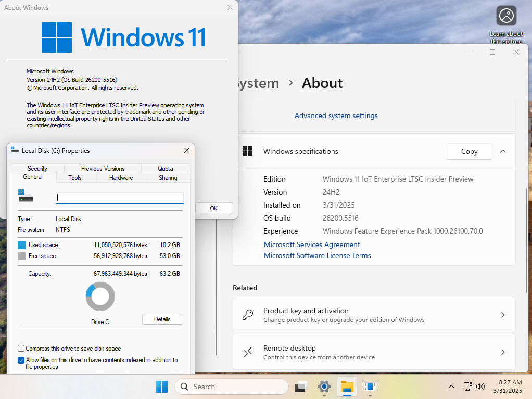Open network status tray icon
Viewport: 532px width, 399px height.
(467, 387)
